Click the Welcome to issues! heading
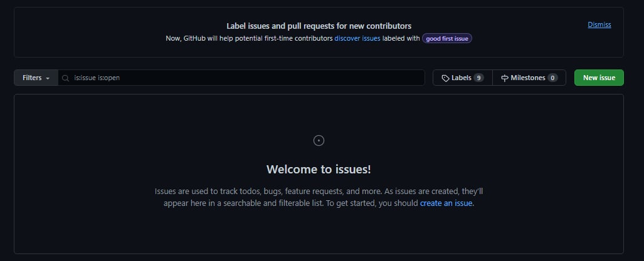Screen dimensions: 644x261 coord(319,169)
